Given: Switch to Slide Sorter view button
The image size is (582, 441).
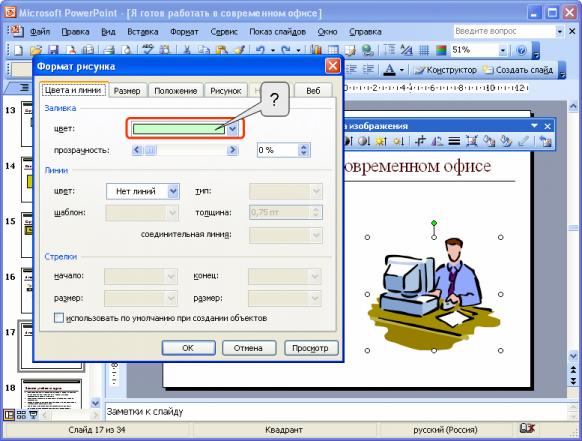Looking at the screenshot, I should [x=21, y=415].
